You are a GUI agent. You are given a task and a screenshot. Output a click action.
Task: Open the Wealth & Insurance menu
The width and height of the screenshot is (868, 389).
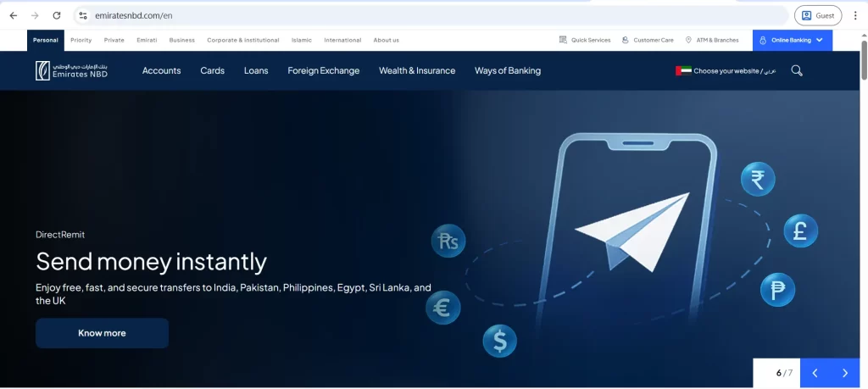click(x=417, y=71)
